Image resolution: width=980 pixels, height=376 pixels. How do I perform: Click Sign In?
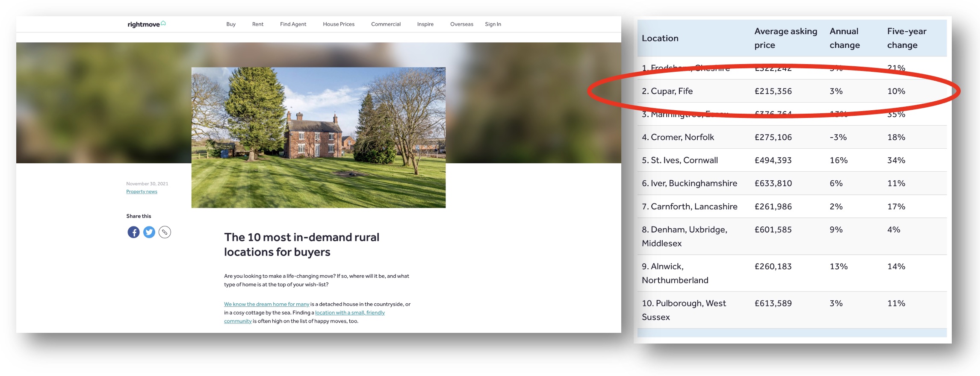point(493,24)
